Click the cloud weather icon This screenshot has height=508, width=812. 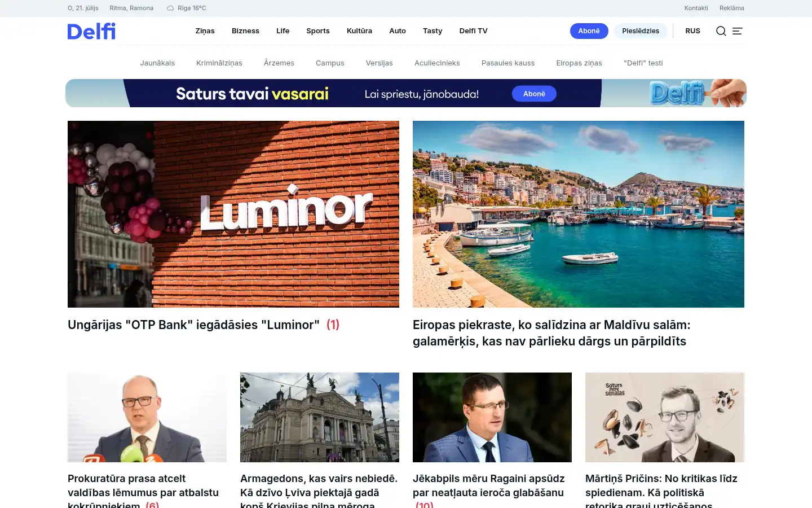tap(170, 8)
